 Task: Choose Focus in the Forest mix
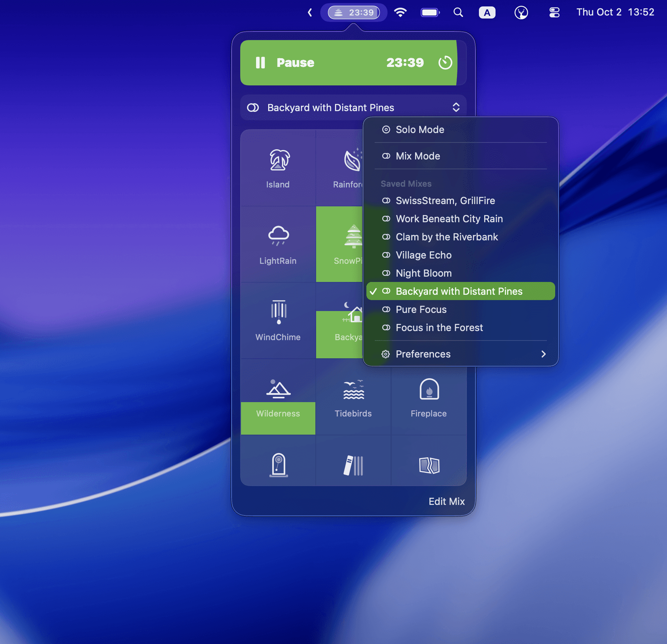(461, 328)
